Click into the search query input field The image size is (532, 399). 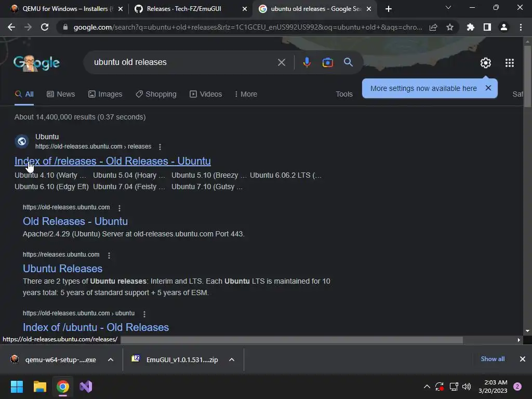click(x=183, y=62)
